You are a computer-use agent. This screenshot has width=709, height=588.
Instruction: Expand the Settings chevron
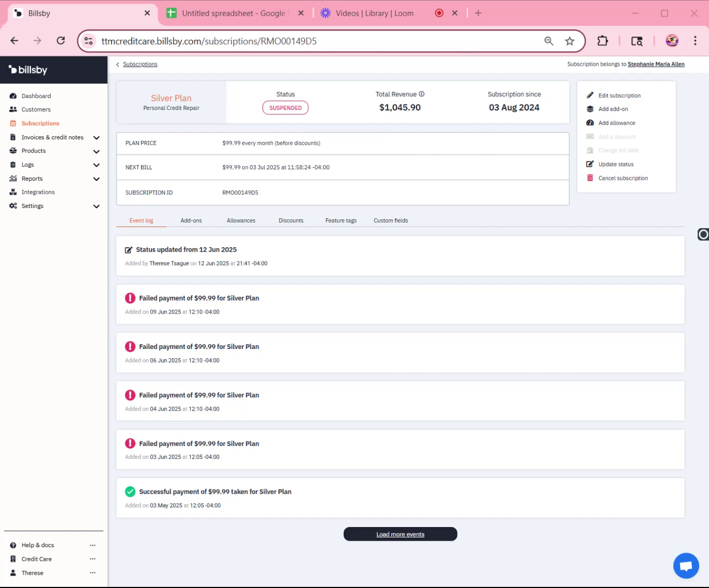click(x=96, y=206)
